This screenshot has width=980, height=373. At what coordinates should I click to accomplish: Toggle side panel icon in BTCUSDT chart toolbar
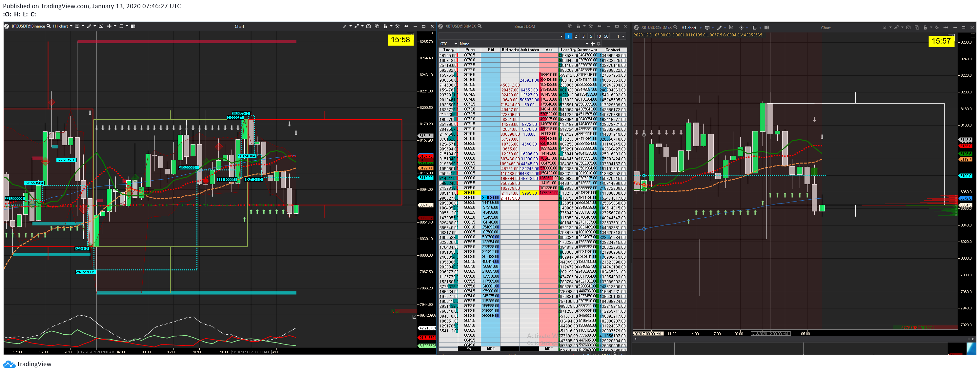coord(133,26)
